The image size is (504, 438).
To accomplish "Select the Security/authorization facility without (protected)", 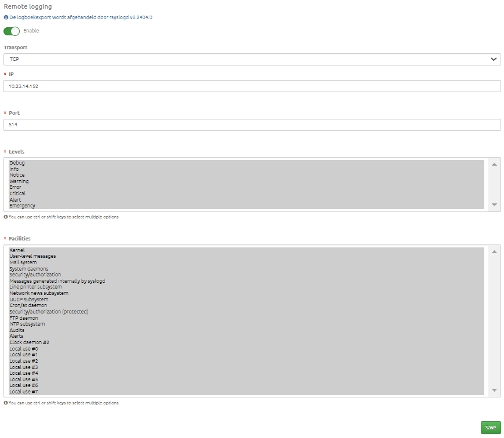I will click(x=246, y=275).
